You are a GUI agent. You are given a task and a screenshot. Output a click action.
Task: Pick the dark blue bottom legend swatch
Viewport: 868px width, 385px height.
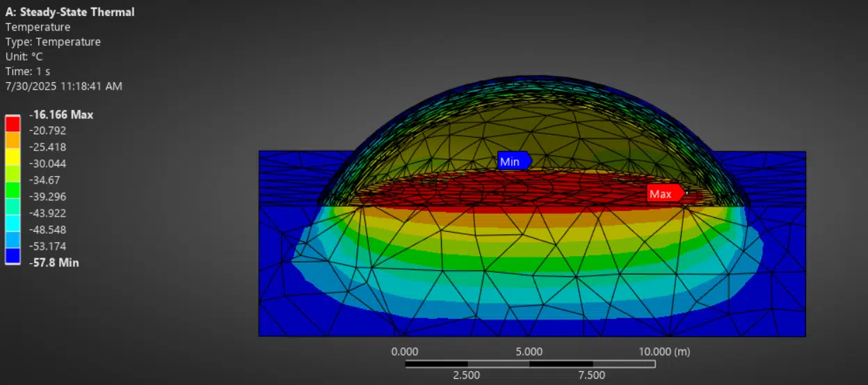[13, 256]
